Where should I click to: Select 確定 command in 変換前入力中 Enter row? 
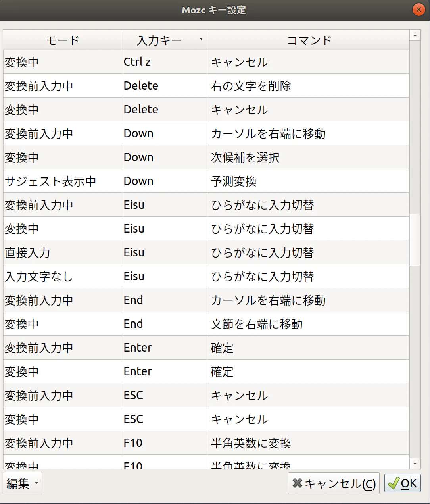click(309, 348)
